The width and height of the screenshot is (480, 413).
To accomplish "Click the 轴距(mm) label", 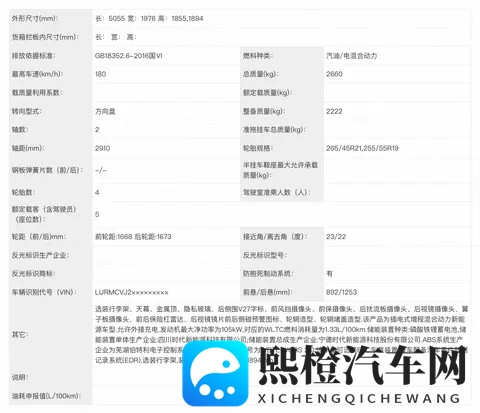I will click(28, 148).
